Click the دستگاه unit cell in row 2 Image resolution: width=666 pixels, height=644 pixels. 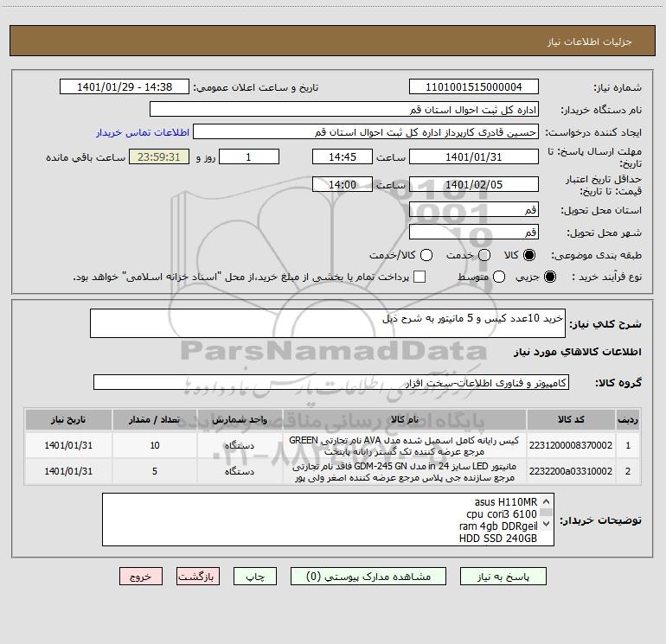(240, 472)
